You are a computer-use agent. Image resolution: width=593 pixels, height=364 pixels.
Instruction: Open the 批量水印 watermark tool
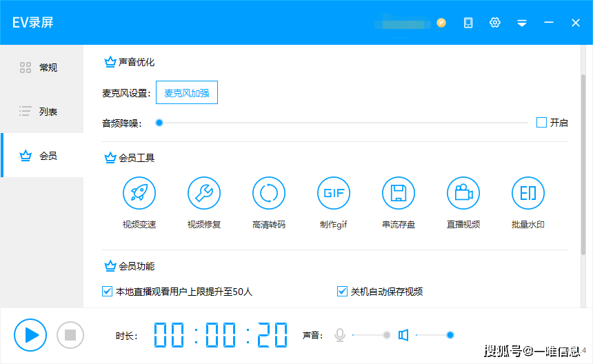(x=528, y=194)
